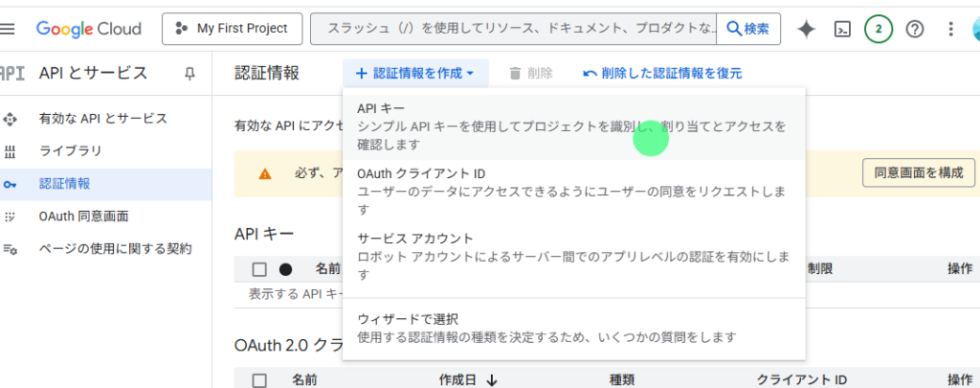Sort by 作成日 column arrow

click(x=492, y=380)
